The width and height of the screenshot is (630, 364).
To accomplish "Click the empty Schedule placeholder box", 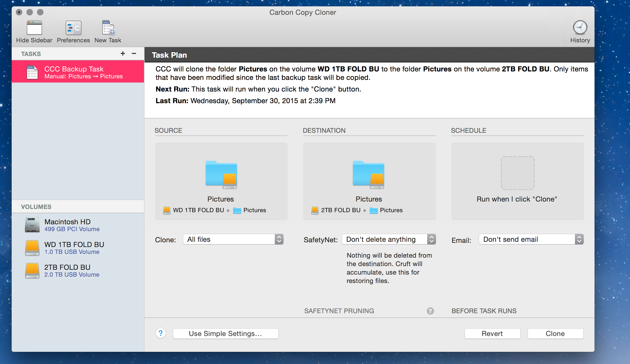I will click(517, 173).
